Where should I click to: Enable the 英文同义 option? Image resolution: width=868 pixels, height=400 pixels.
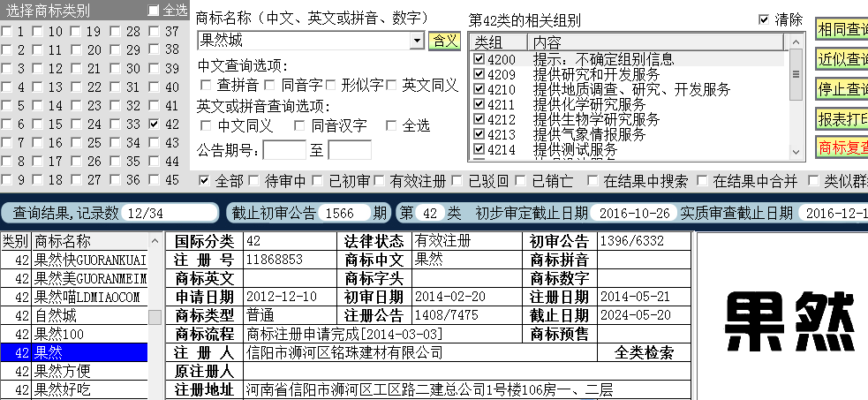click(391, 85)
